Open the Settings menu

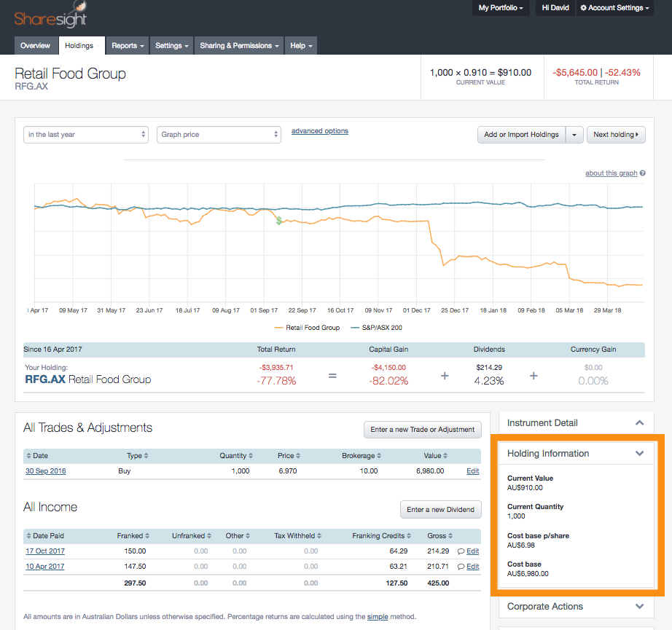(171, 45)
